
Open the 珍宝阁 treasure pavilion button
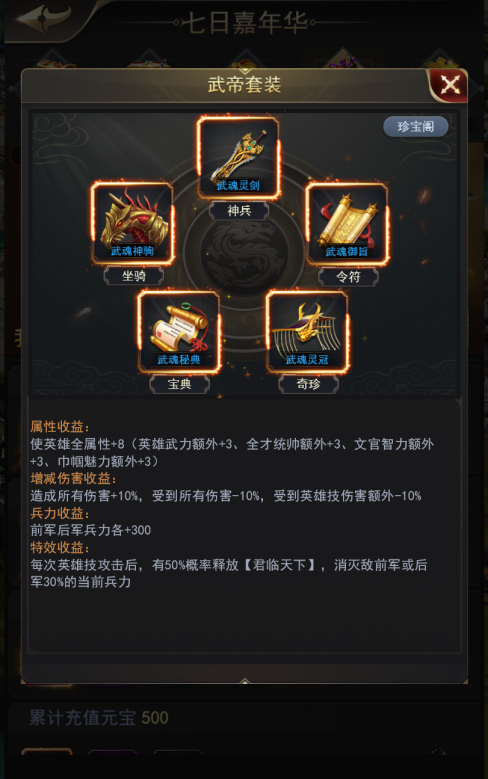pyautogui.click(x=415, y=127)
